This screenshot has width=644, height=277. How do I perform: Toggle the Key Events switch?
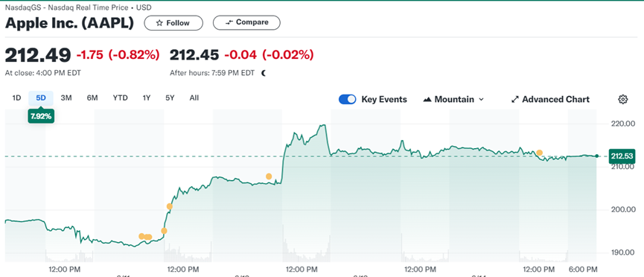[348, 100]
